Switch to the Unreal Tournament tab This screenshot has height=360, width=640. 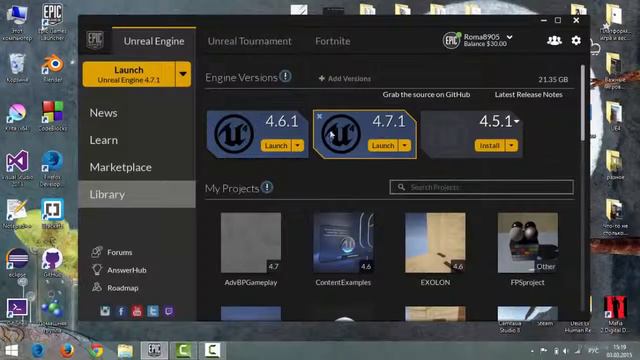pos(249,41)
